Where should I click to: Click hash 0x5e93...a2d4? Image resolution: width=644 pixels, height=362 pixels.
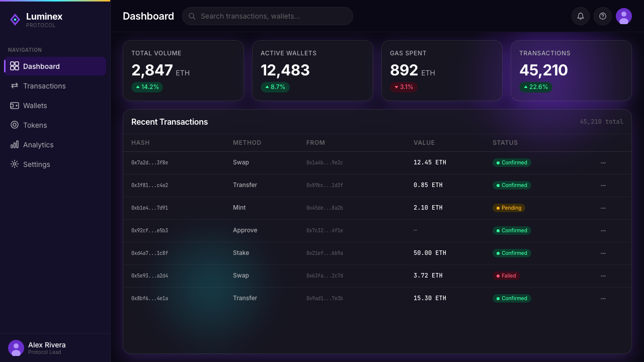click(x=149, y=276)
